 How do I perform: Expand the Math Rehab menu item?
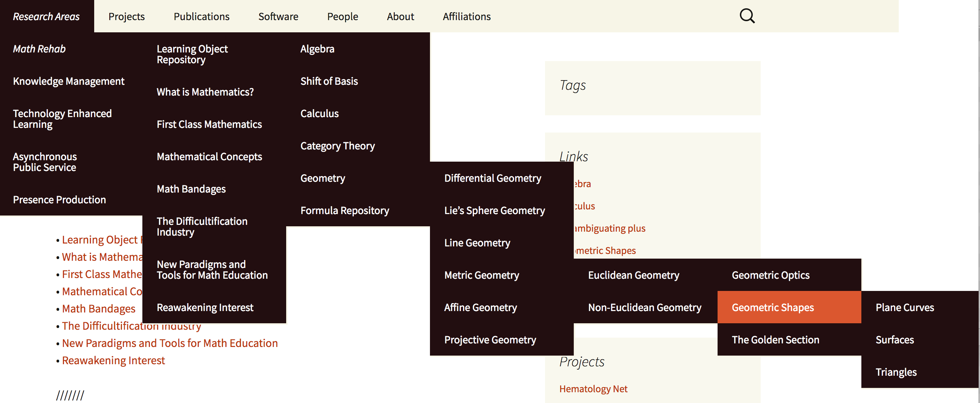click(39, 48)
